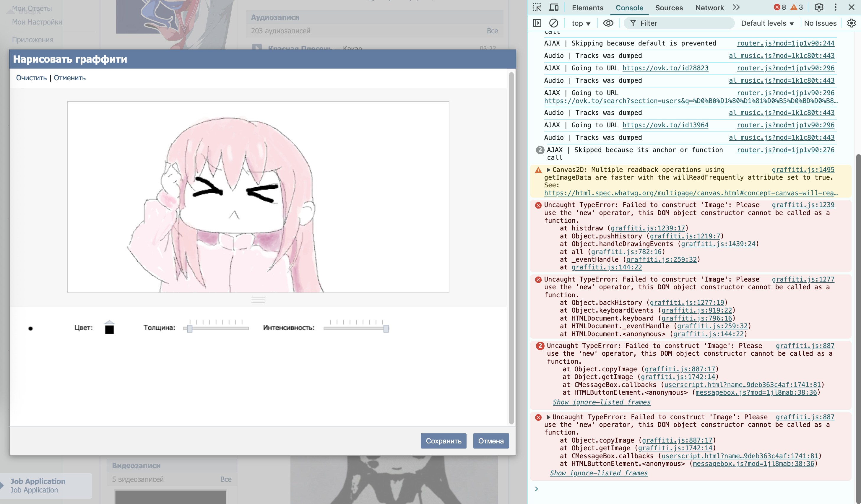This screenshot has width=861, height=504.
Task: Click the Отменить link in graffiti dialog
Action: [70, 78]
